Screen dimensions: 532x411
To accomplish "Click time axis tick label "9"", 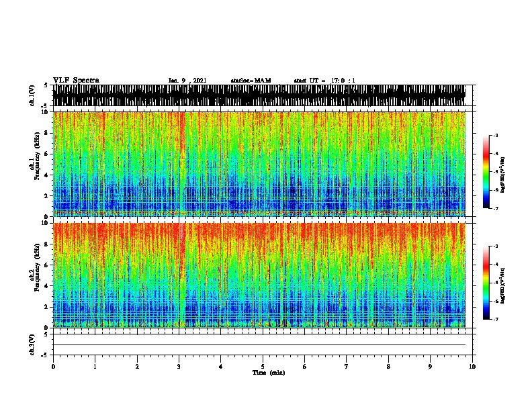I will (430, 367).
